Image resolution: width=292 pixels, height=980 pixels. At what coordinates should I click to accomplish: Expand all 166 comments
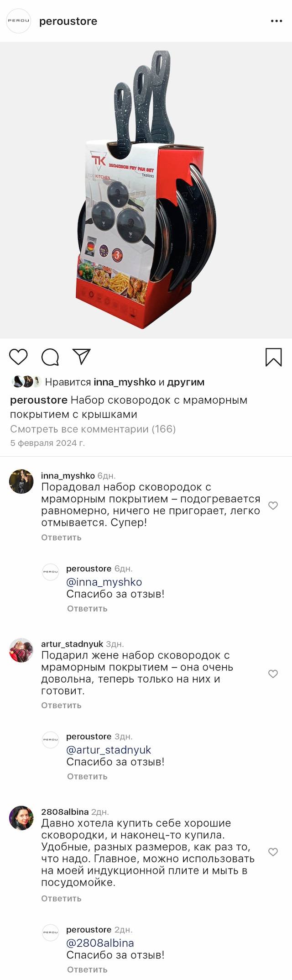(x=93, y=429)
